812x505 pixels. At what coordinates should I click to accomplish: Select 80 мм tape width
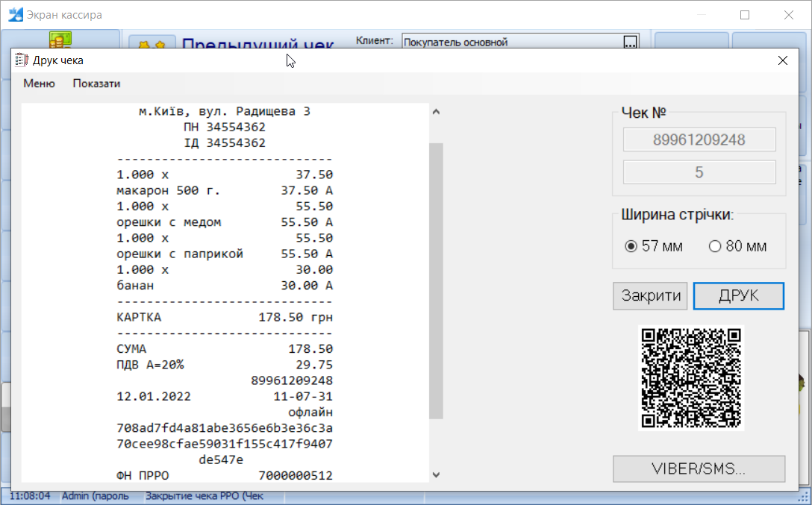pos(715,246)
